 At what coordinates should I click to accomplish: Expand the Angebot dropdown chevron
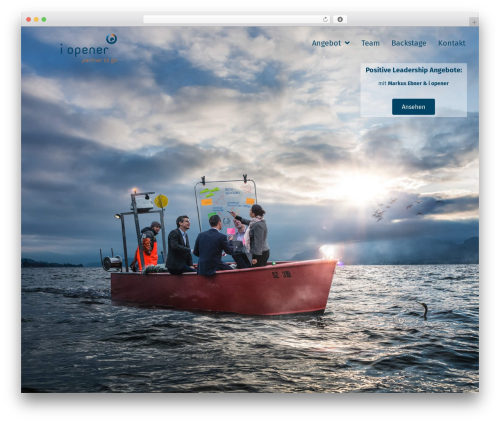coord(347,43)
